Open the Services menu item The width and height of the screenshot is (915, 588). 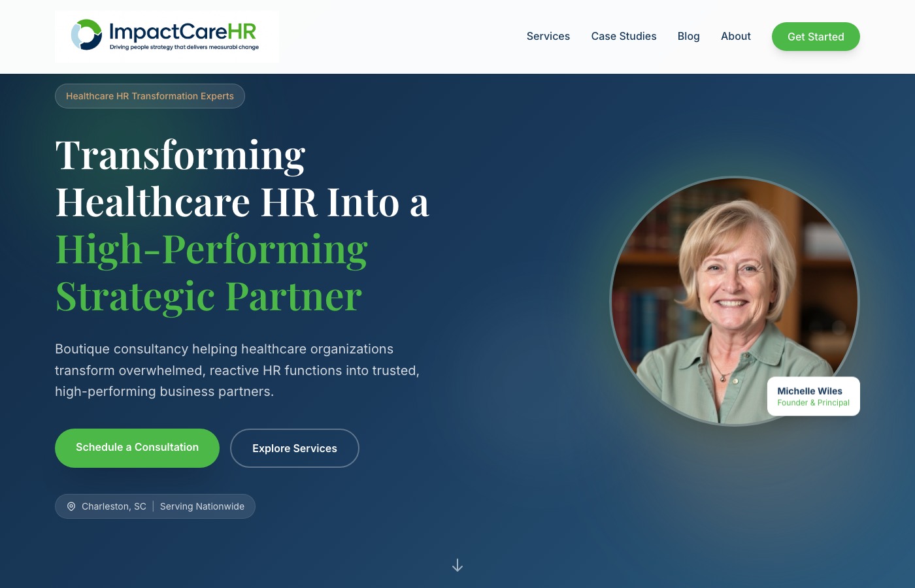(548, 37)
